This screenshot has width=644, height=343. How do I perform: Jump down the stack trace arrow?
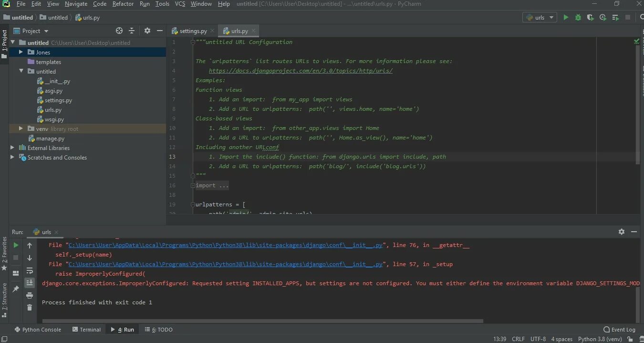pos(30,258)
